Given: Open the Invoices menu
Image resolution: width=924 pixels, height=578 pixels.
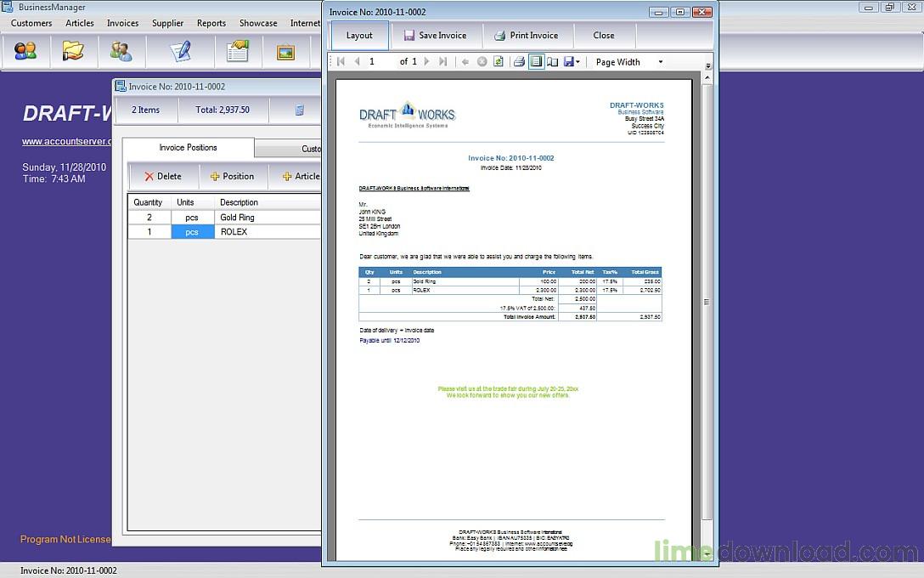Looking at the screenshot, I should 122,23.
